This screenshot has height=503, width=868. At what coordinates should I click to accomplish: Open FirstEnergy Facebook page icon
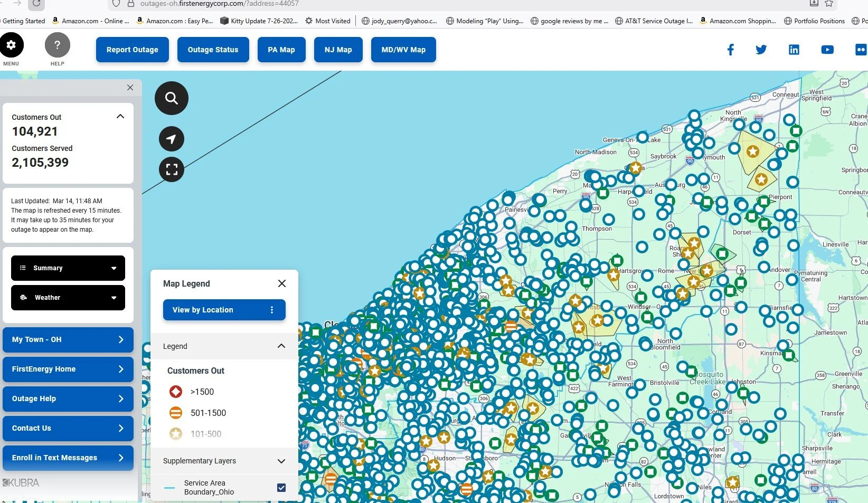731,50
